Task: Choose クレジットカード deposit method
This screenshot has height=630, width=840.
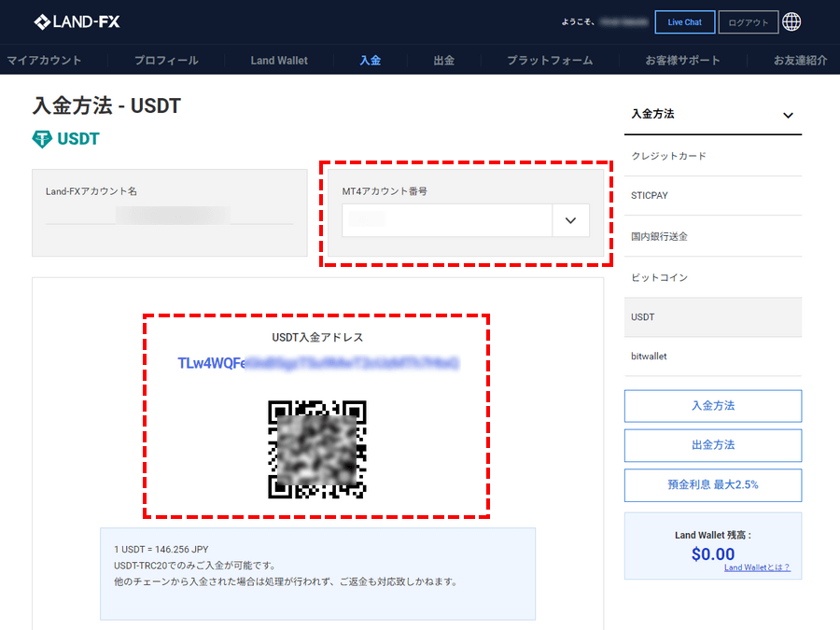Action: click(712, 156)
